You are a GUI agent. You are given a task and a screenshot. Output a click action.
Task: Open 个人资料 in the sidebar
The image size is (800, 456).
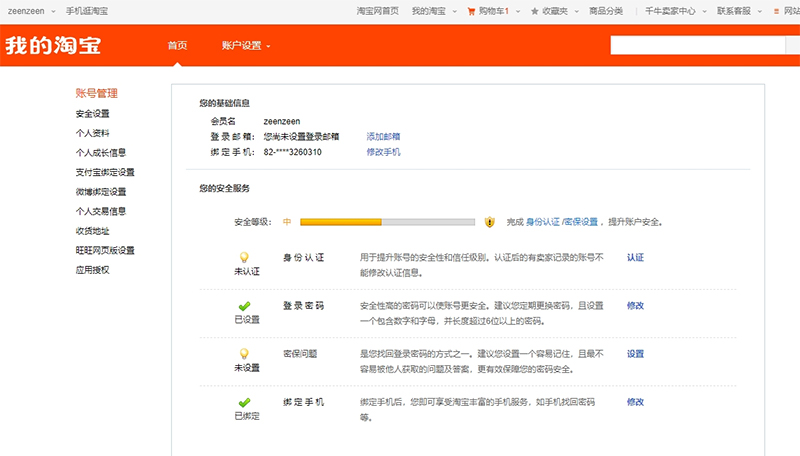(x=92, y=133)
